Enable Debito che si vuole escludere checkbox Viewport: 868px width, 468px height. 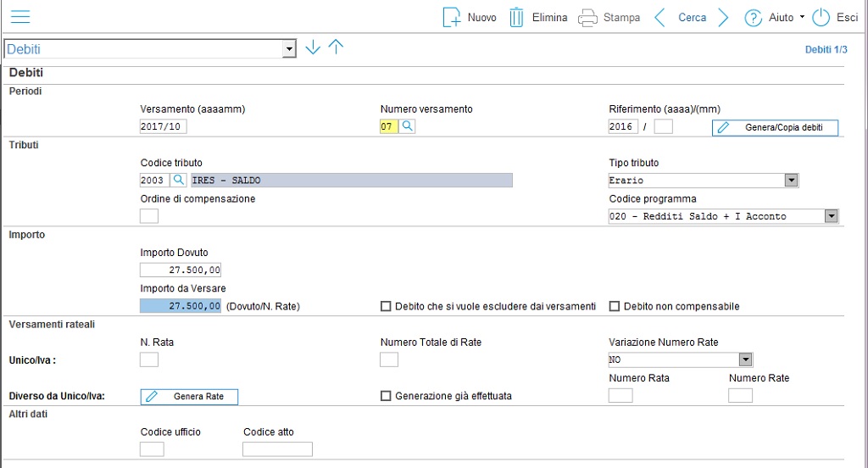[386, 306]
